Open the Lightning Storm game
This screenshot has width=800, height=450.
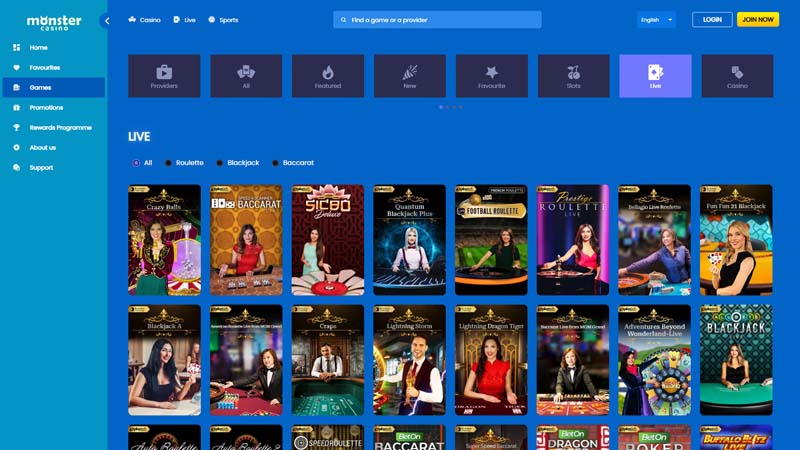point(409,360)
